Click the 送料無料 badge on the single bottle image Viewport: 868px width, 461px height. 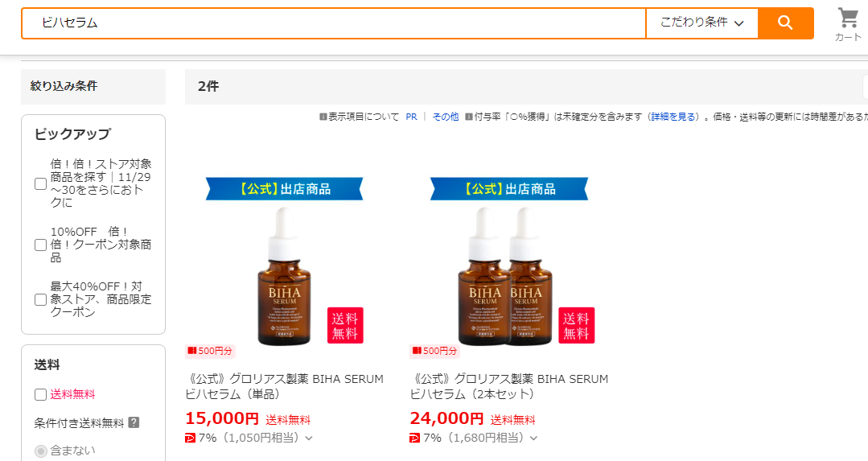(x=345, y=325)
